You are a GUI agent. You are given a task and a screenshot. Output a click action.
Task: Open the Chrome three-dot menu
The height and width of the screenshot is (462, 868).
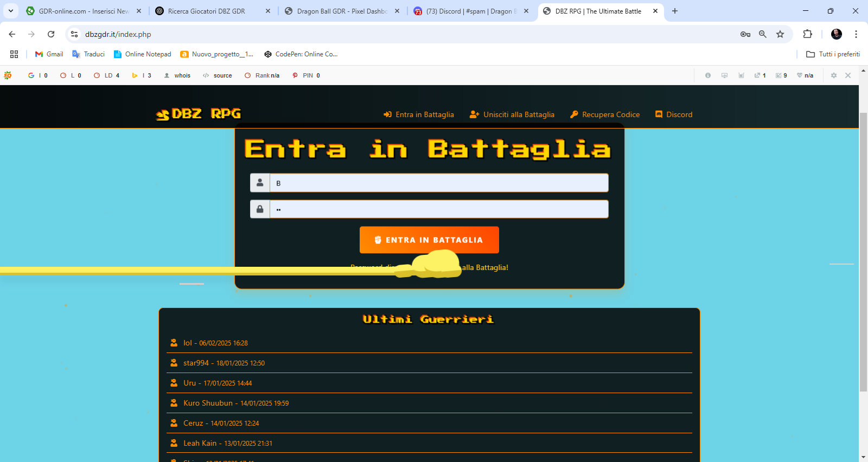point(856,34)
